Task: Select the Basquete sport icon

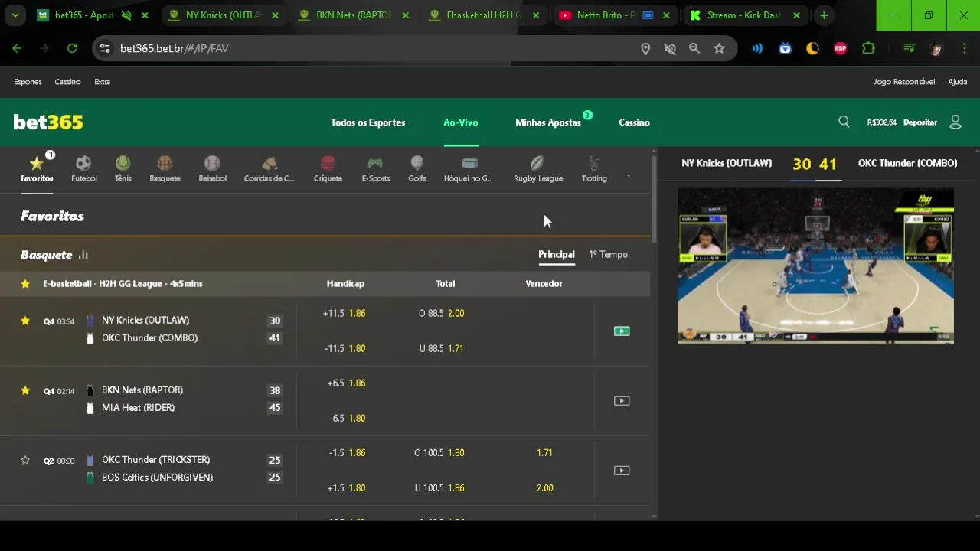Action: point(165,168)
